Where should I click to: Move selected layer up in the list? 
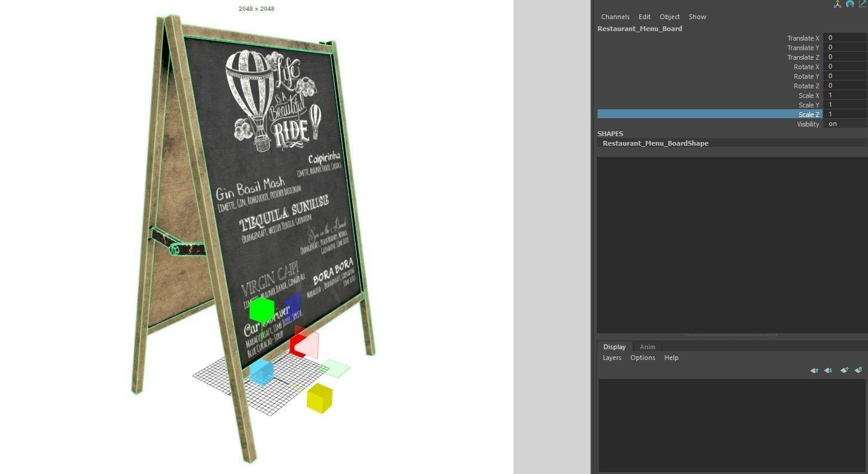(x=814, y=370)
